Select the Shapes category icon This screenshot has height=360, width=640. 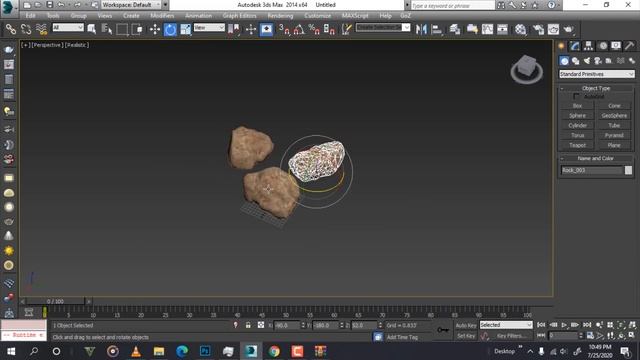[x=576, y=61]
